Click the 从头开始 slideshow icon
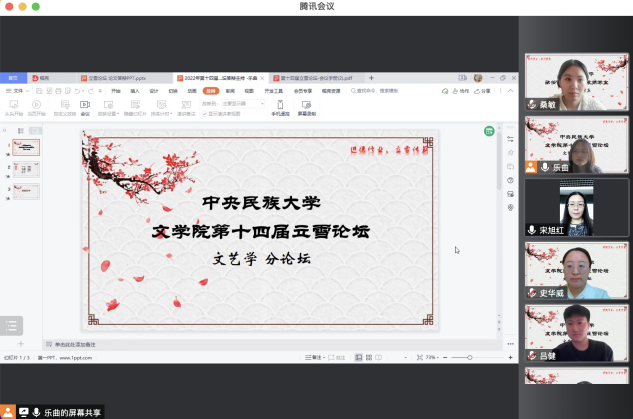Image resolution: width=633 pixels, height=419 pixels. point(14,105)
